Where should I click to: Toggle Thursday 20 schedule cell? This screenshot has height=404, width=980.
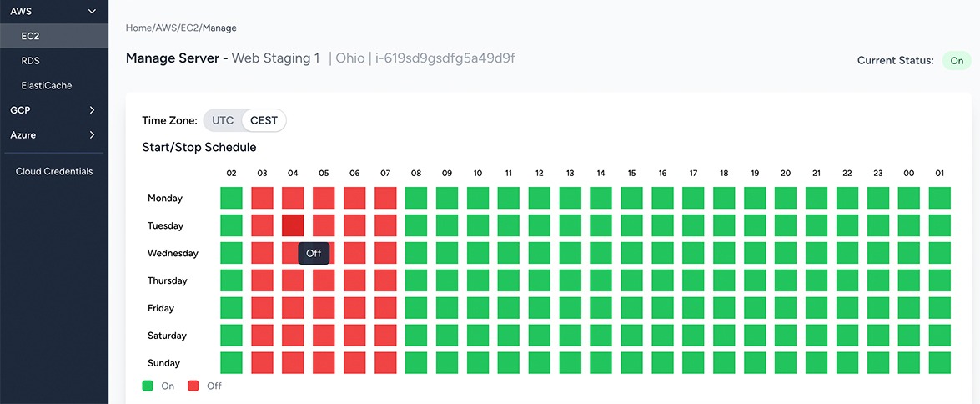pos(786,280)
